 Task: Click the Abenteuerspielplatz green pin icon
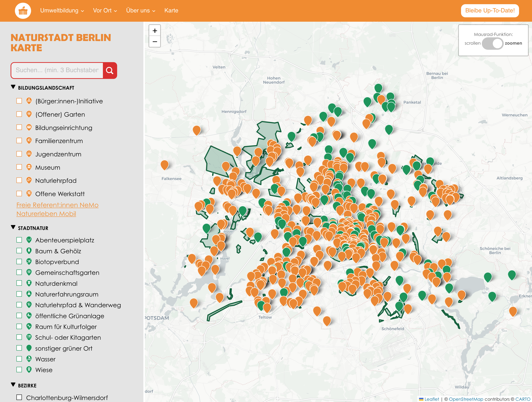coord(29,240)
